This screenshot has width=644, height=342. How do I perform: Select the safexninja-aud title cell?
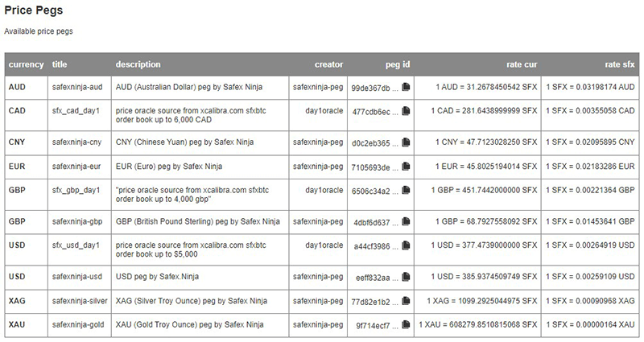coord(79,87)
